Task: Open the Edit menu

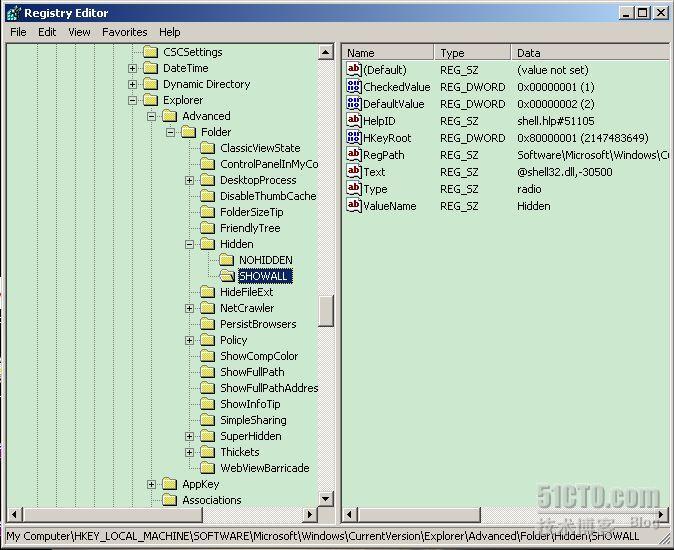Action: [47, 32]
